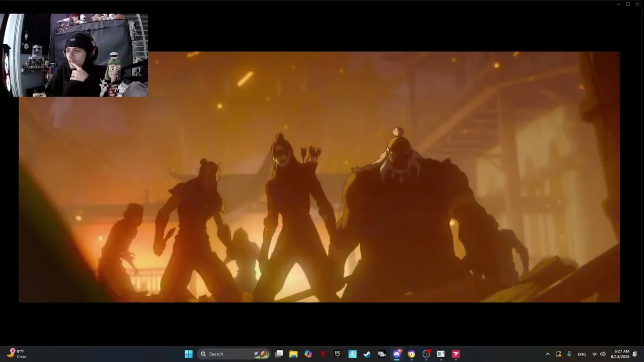Open the gold shield browser taskbar icon
Screen dimensions: 644x362
411,354
